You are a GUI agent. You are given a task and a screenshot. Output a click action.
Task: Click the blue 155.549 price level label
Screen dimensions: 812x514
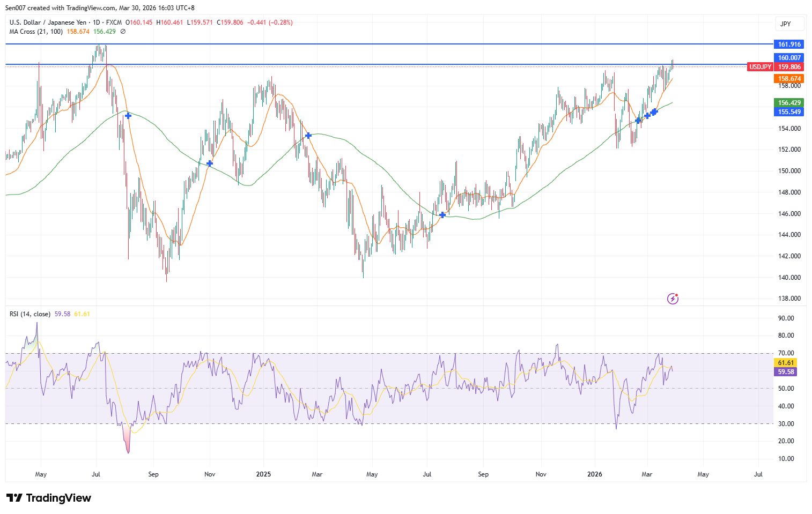click(788, 111)
